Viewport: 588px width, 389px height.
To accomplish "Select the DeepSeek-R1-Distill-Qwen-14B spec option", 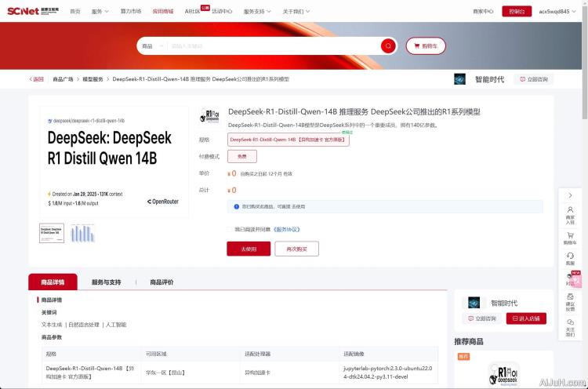I will coord(288,140).
